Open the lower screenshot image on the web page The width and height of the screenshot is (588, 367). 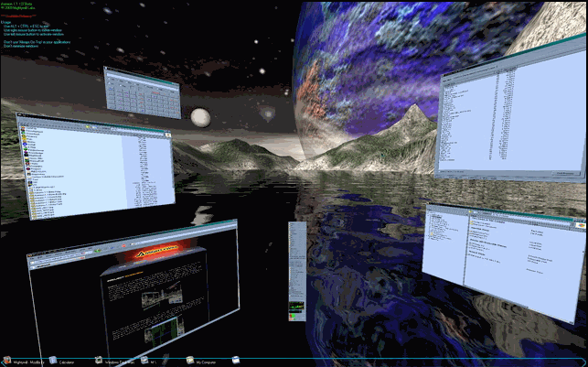tap(165, 331)
